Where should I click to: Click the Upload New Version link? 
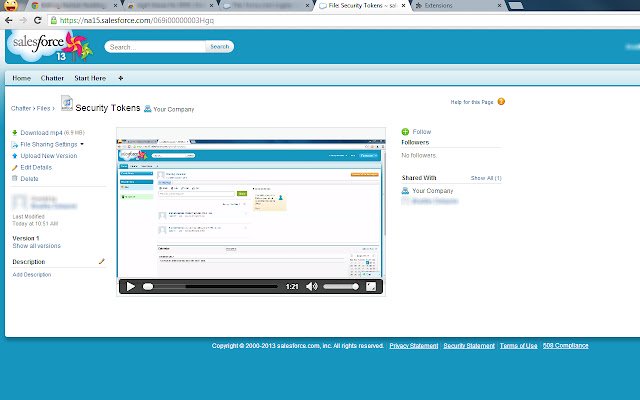click(49, 156)
